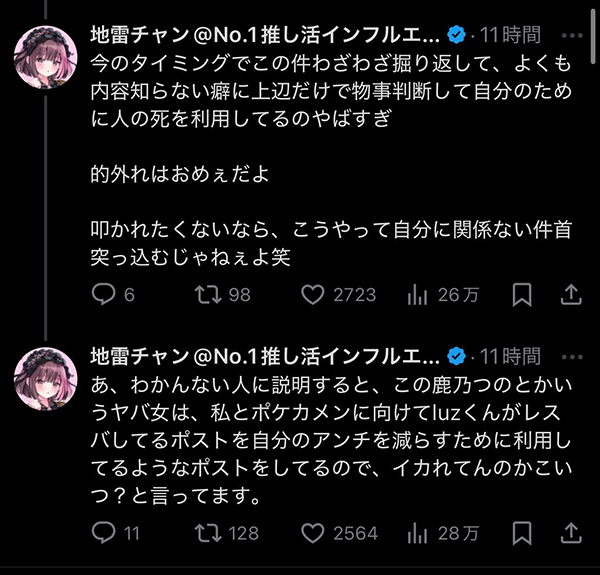View analytics of second post showing 28万

tap(419, 531)
